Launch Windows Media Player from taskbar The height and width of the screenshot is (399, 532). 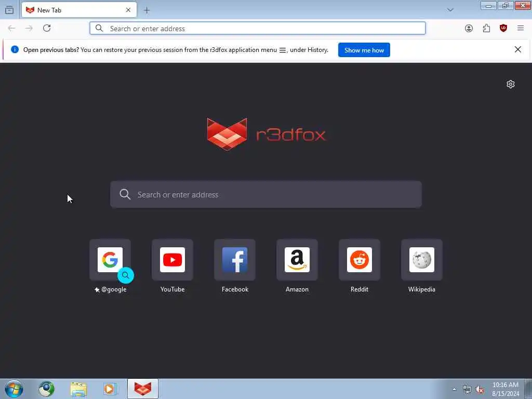pos(110,389)
